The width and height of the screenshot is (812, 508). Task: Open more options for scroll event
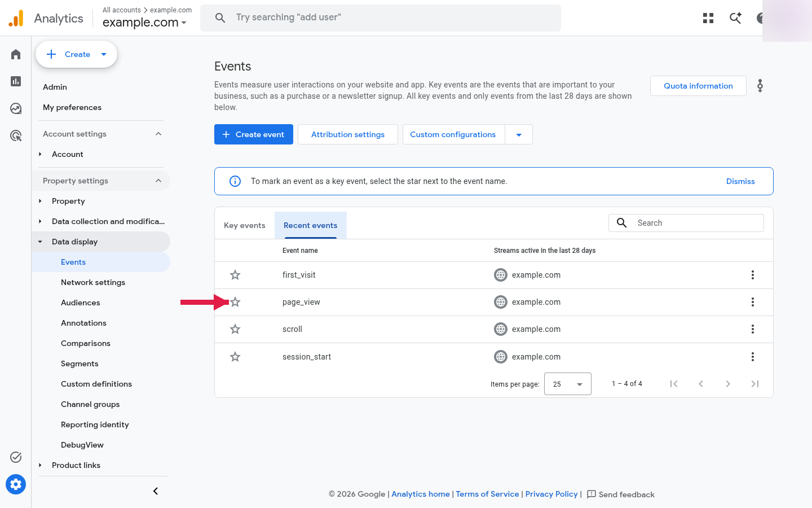tap(752, 329)
